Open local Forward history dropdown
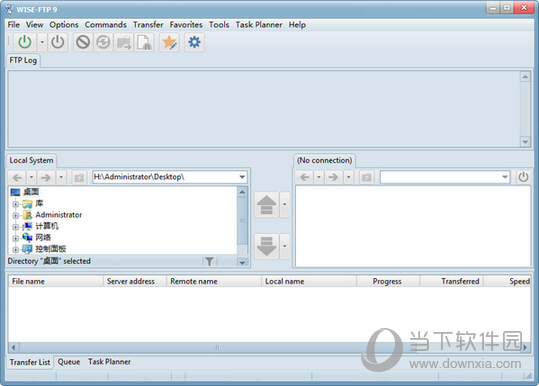The height and width of the screenshot is (386, 539). [x=61, y=177]
